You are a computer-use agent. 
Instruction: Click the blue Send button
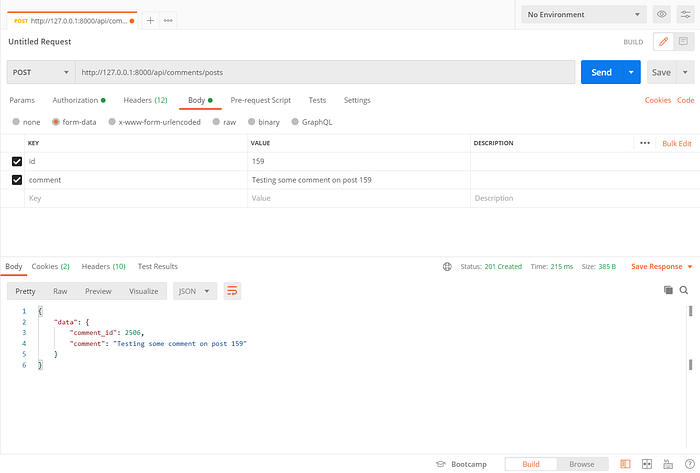(x=601, y=72)
